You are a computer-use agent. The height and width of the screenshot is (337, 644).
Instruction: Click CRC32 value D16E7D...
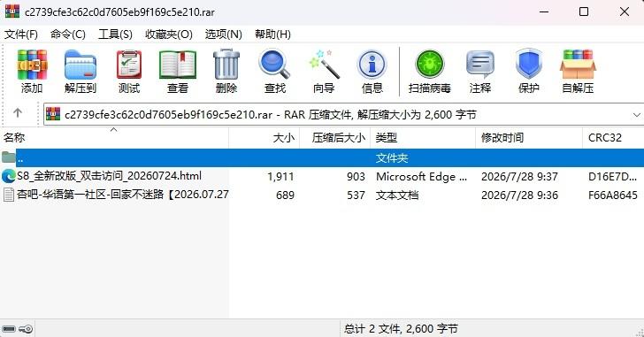tap(612, 177)
